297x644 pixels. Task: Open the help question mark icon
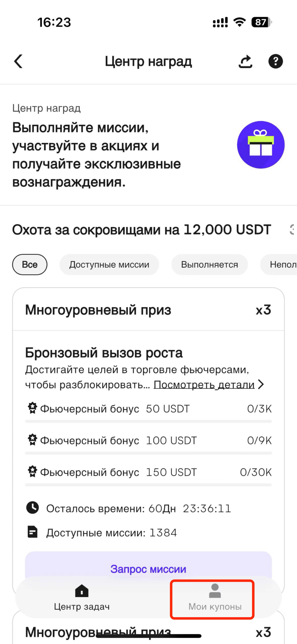click(x=275, y=61)
